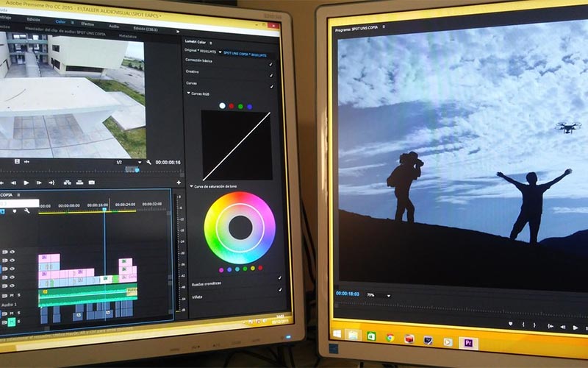The image size is (588, 368).
Task: Switch to the Efectos workspace tab
Action: (x=87, y=24)
